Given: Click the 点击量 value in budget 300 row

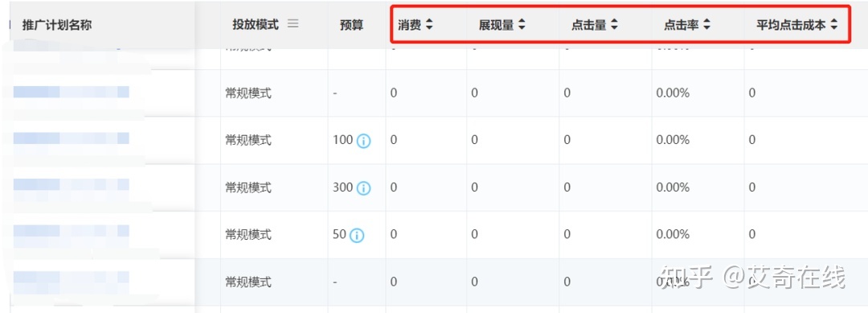Looking at the screenshot, I should point(567,187).
